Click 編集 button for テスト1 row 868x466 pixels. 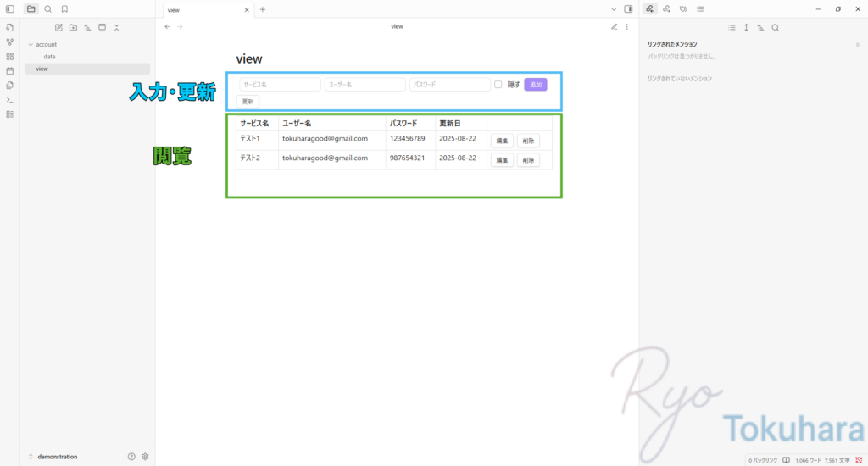point(502,140)
